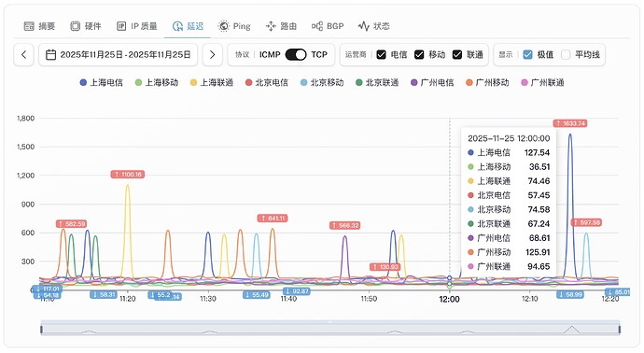This screenshot has height=353, width=644.
Task: Click the Ping globe icon
Action: tap(224, 26)
